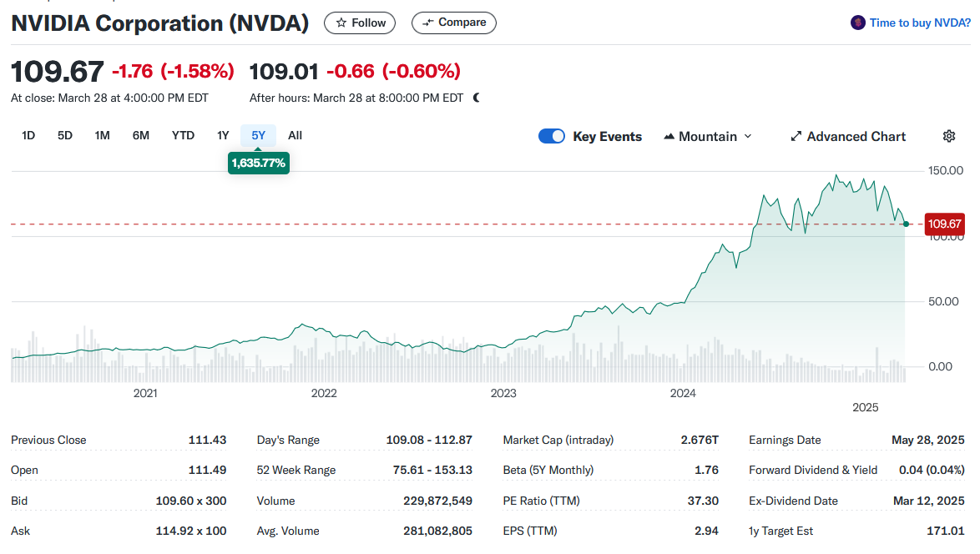Click the Advanced Chart expand arrows icon
The image size is (980, 554).
[x=796, y=136]
